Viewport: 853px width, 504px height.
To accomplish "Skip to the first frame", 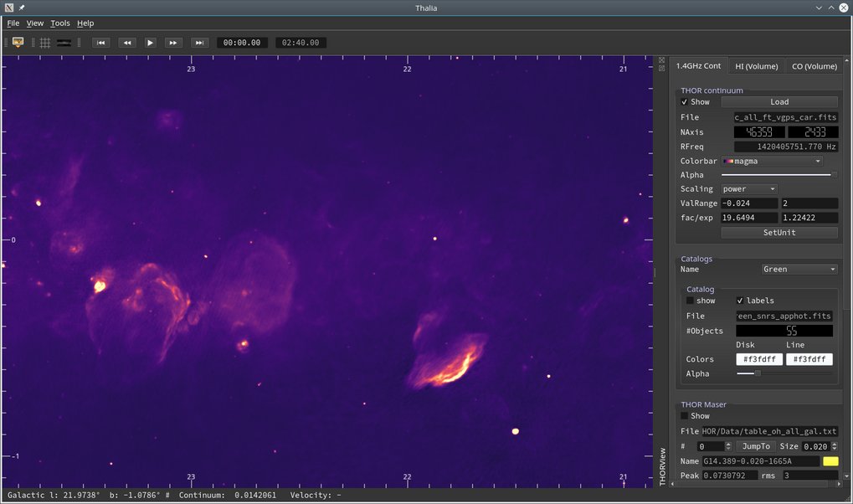I will 100,42.
